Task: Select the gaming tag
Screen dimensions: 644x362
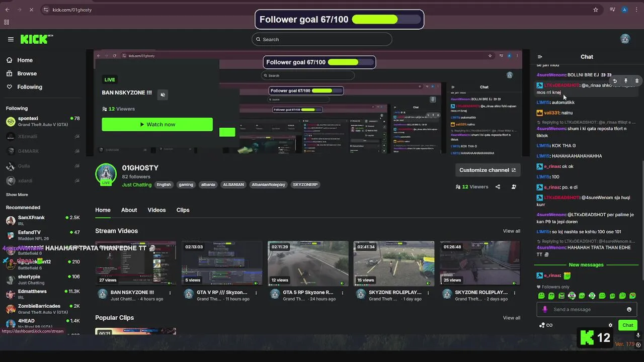Action: point(186,185)
